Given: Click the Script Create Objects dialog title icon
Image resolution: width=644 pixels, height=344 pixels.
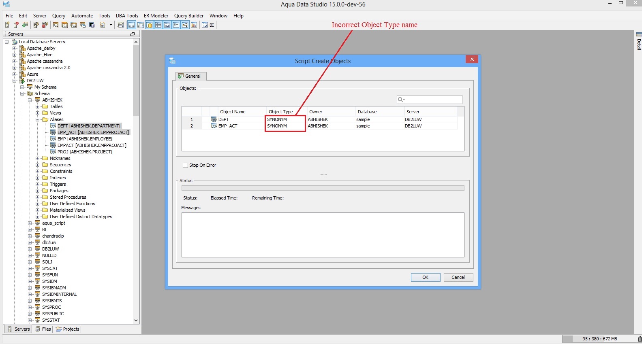Looking at the screenshot, I should pos(172,61).
